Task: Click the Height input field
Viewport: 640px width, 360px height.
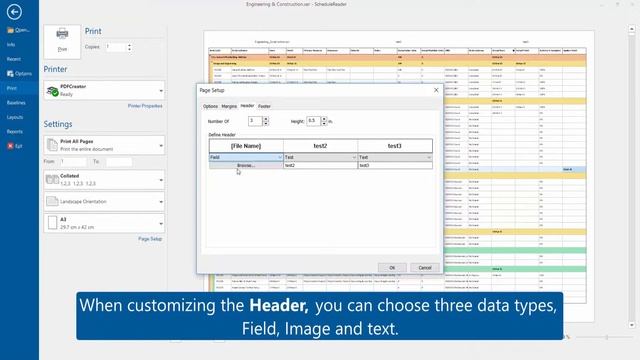Action: click(x=313, y=121)
